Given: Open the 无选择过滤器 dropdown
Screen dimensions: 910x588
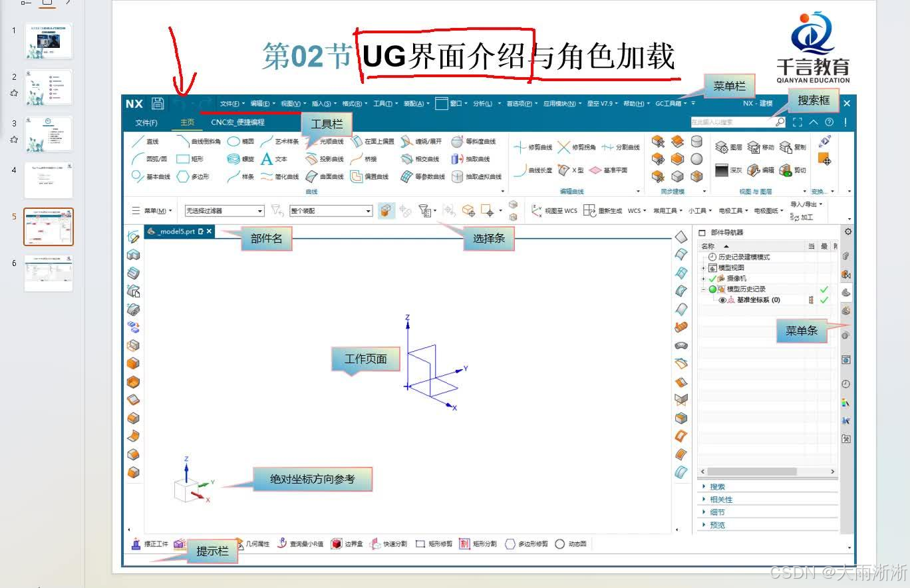Looking at the screenshot, I should click(224, 210).
